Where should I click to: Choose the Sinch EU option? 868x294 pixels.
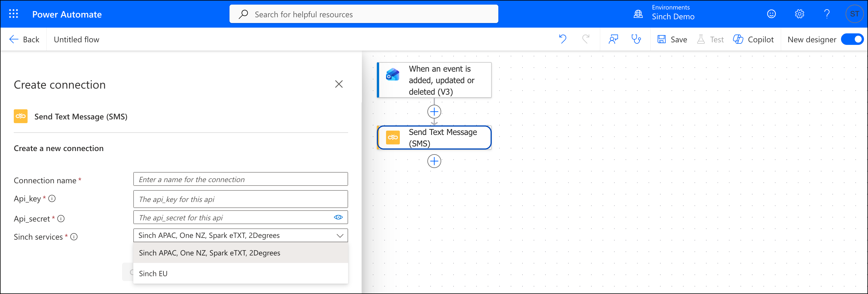241,273
